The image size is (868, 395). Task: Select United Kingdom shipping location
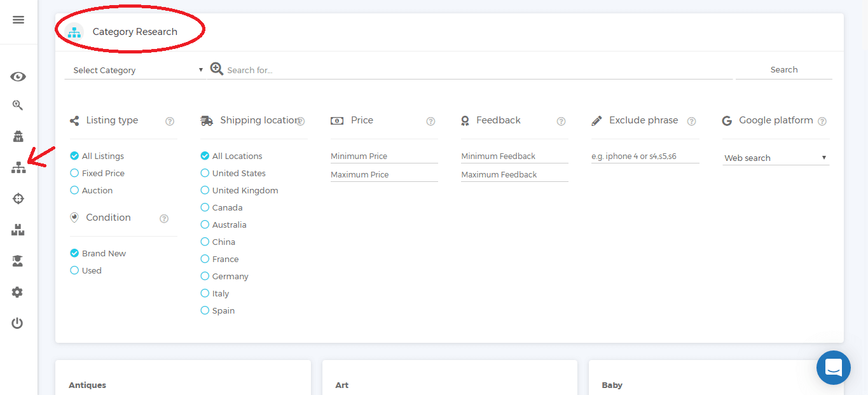(x=205, y=190)
